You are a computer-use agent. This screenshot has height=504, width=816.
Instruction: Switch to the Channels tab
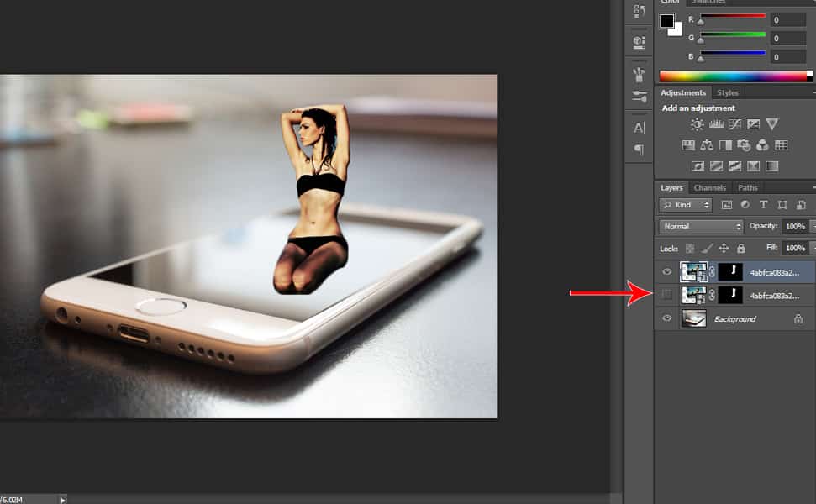(710, 188)
